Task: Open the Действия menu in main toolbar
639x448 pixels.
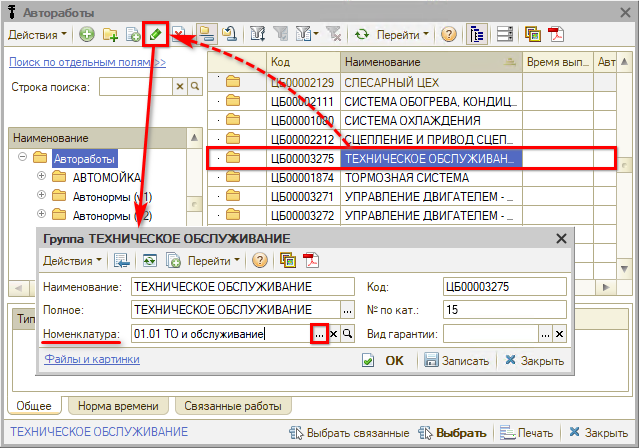Action: pos(37,35)
